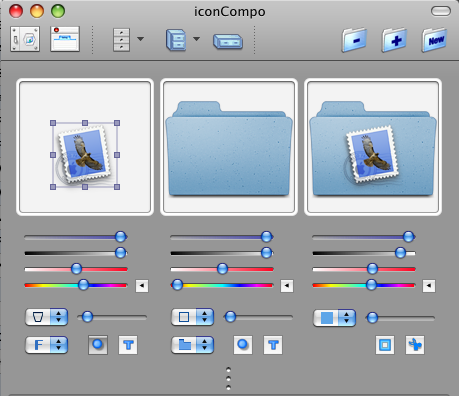Open the square shape popup menu
Viewport: 459px width, 396px height.
[192, 317]
